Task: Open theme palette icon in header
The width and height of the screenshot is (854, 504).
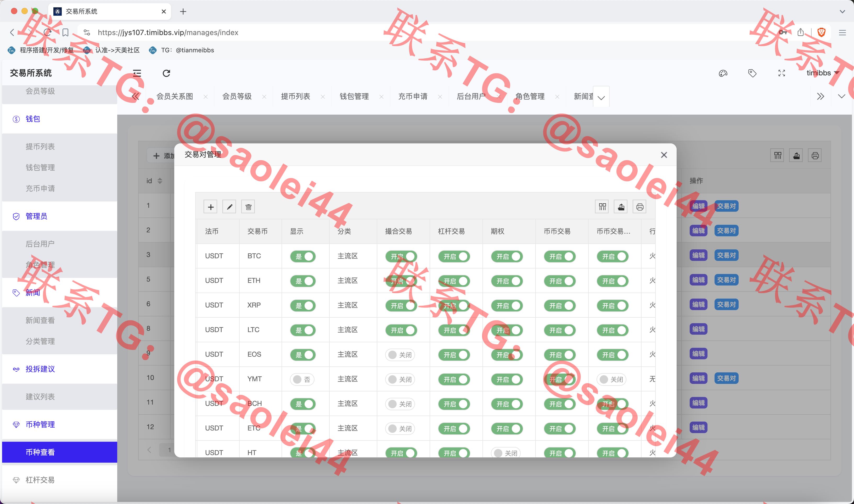Action: tap(723, 73)
